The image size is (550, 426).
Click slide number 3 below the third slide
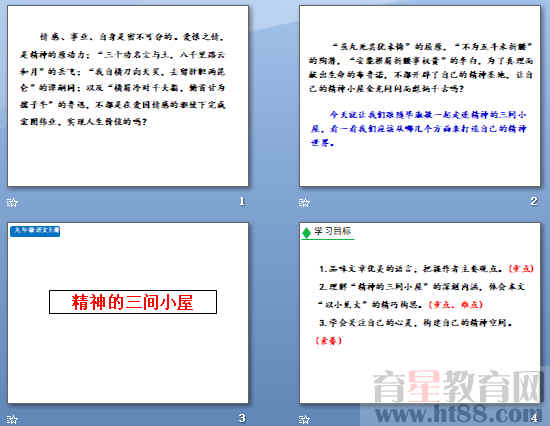coord(242,418)
